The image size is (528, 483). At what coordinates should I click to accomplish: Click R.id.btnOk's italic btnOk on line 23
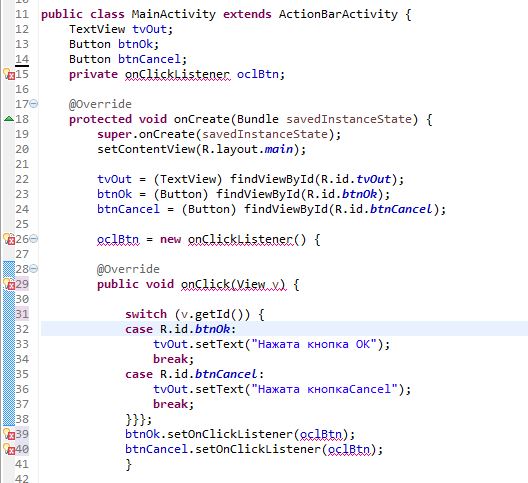point(359,194)
